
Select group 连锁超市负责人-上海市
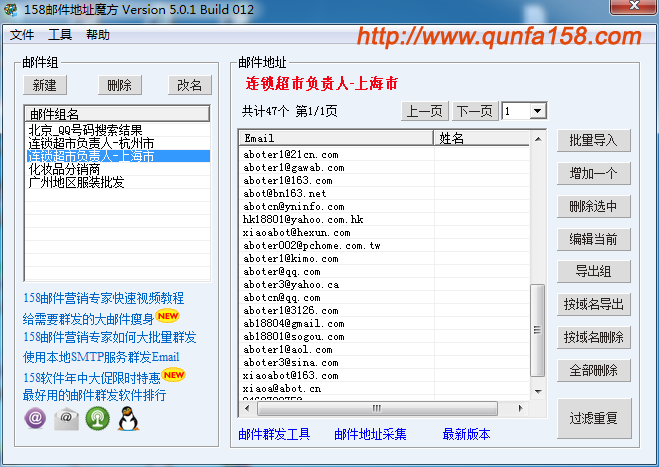click(118, 156)
